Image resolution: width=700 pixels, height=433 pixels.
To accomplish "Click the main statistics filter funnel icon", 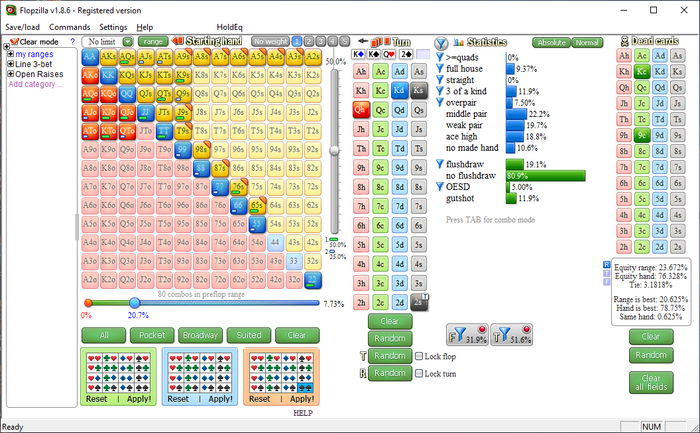I will [441, 43].
